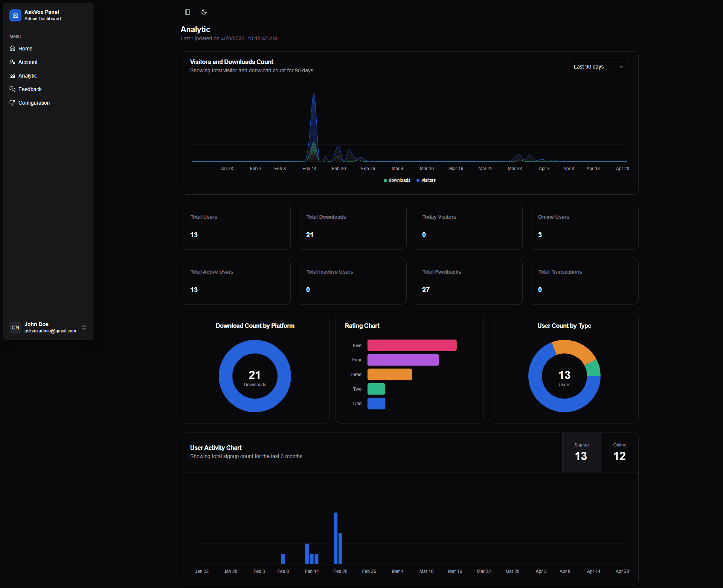Click the Feedback speech-bubble icon

pyautogui.click(x=12, y=89)
